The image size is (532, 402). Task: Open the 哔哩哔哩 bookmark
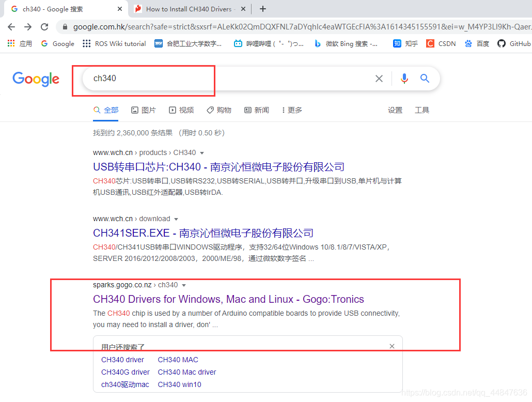coord(269,43)
